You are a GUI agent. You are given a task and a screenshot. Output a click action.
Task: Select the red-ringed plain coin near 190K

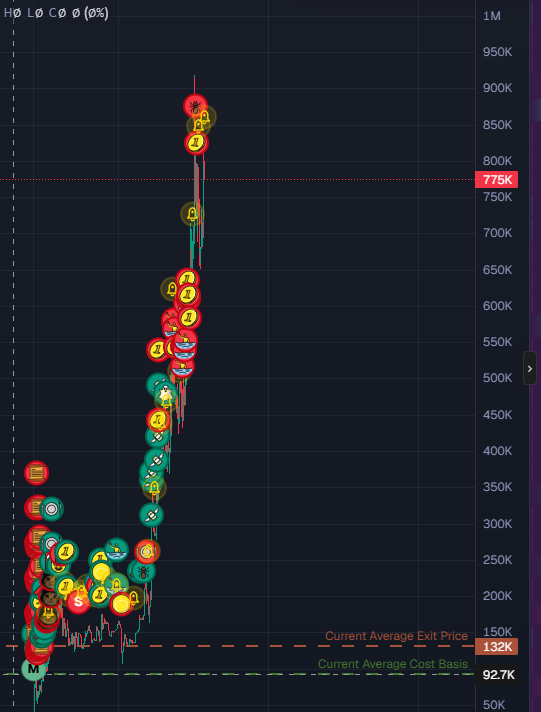[121, 604]
